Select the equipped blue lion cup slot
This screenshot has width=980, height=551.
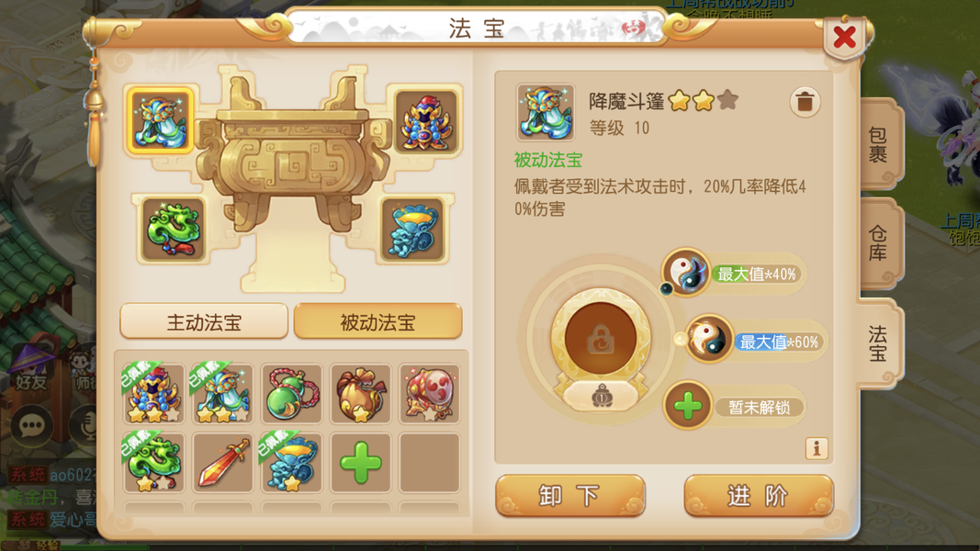412,230
